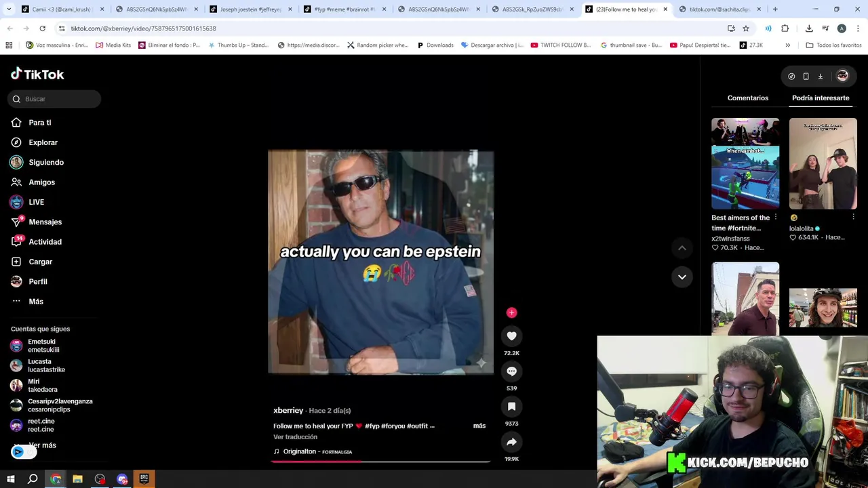Switch to the Podría interesarte tab
868x488 pixels.
point(821,98)
